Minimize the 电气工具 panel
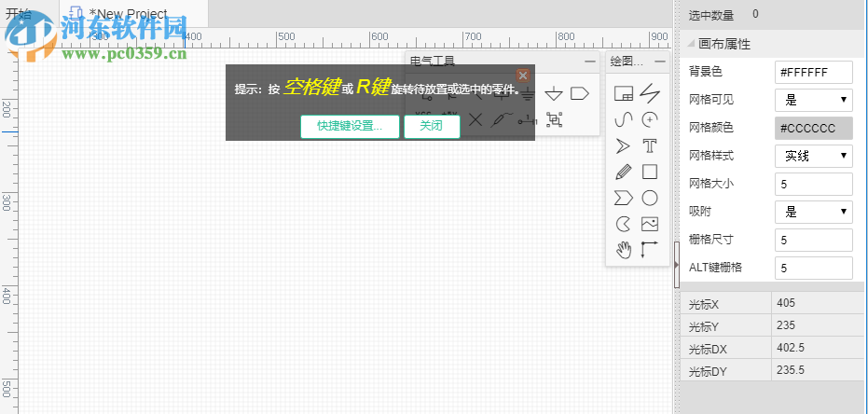Screen dimensions: 868x414 click(x=590, y=62)
